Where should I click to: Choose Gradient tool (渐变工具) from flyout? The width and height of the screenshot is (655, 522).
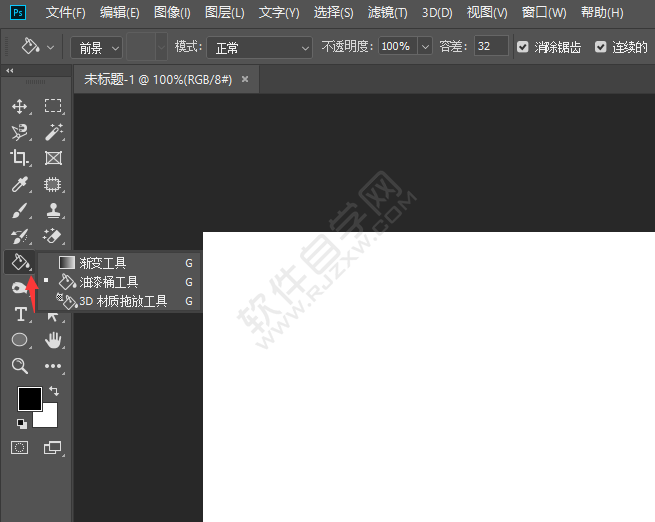119,263
